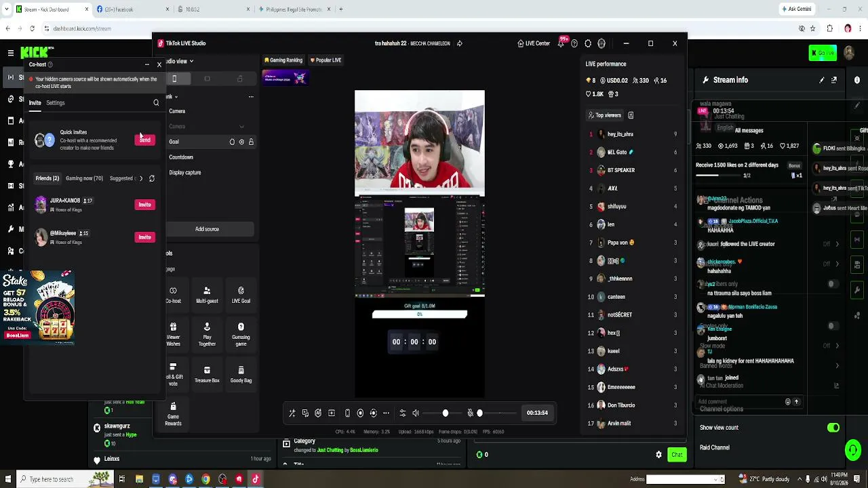Screen dimensions: 868x488
Task: Open TikTok LIVE Studio notifications bell
Action: [561, 43]
